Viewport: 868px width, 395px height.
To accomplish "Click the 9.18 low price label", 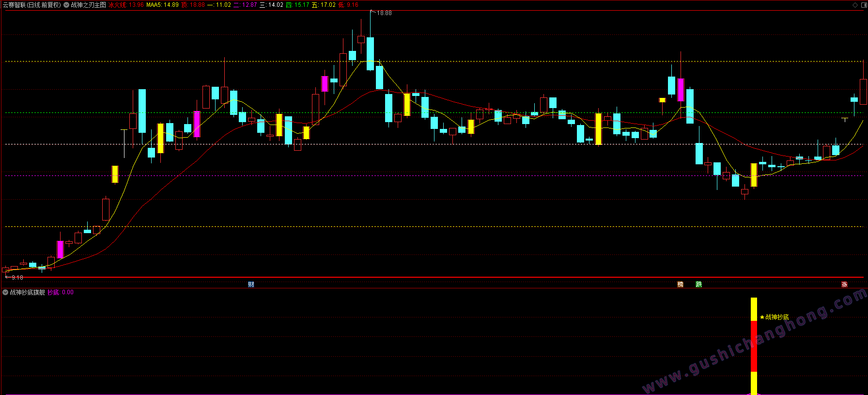I will 17,278.
